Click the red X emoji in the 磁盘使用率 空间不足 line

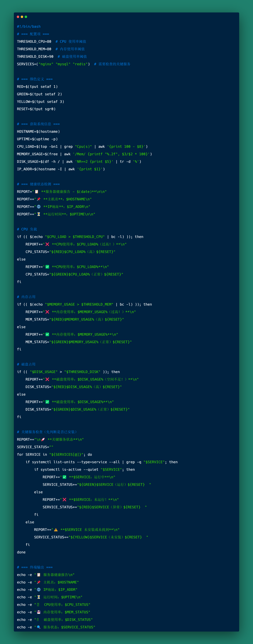47,379
